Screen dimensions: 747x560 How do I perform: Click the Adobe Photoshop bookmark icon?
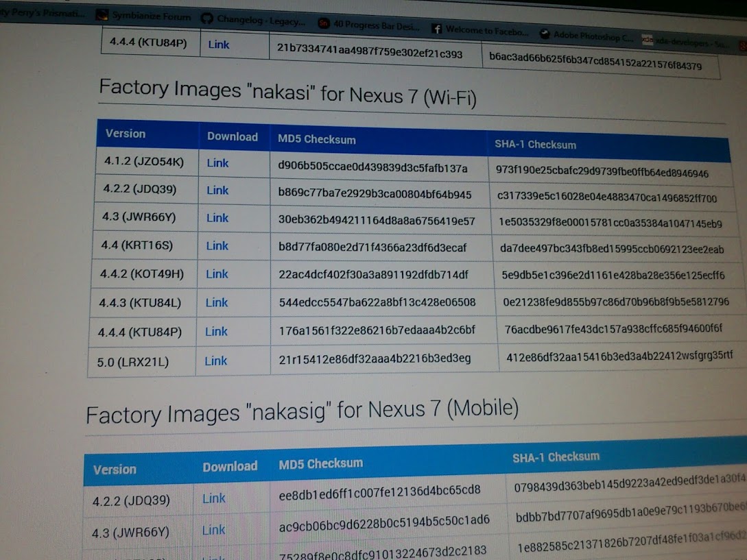pos(545,34)
